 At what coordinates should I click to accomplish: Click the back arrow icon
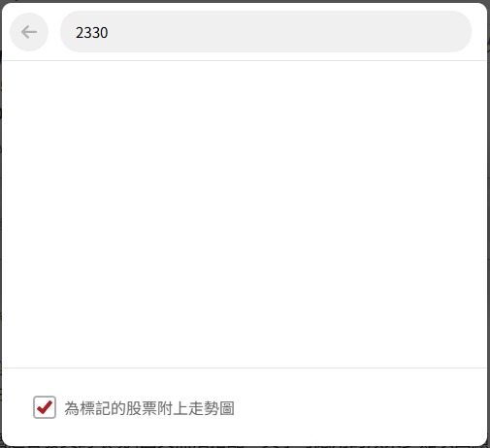29,32
